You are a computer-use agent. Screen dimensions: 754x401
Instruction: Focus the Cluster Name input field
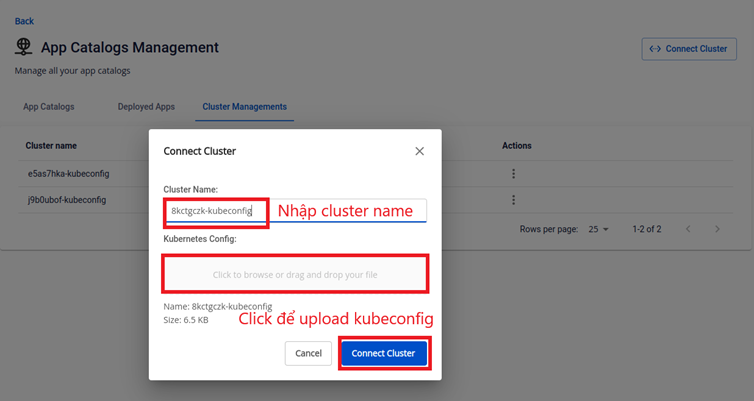295,211
